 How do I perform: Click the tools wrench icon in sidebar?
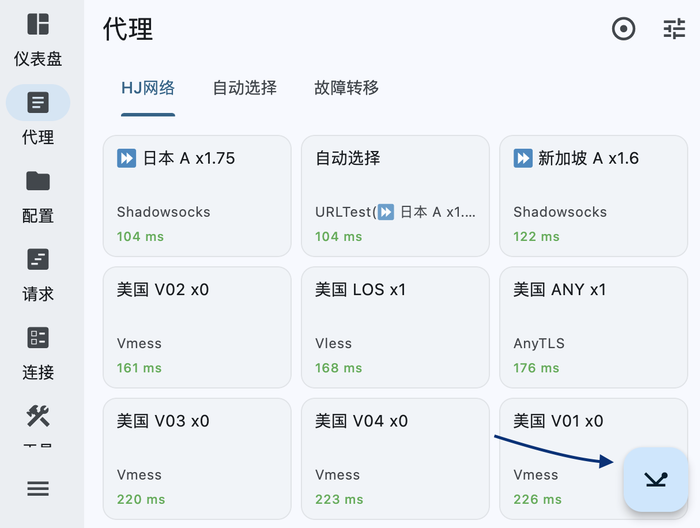pos(38,416)
